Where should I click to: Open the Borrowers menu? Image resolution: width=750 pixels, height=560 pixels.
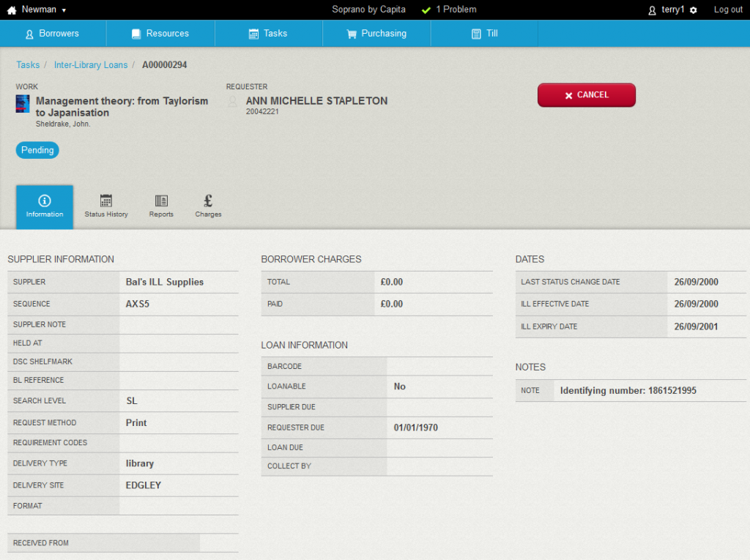pos(52,34)
